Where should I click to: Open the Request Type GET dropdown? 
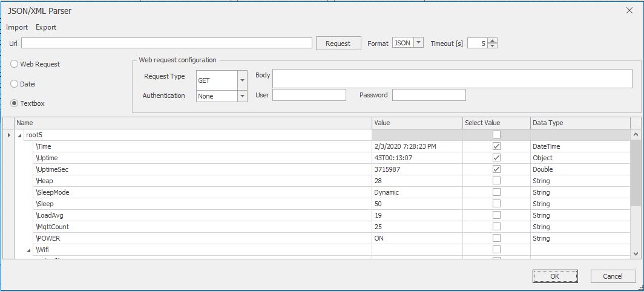[242, 80]
